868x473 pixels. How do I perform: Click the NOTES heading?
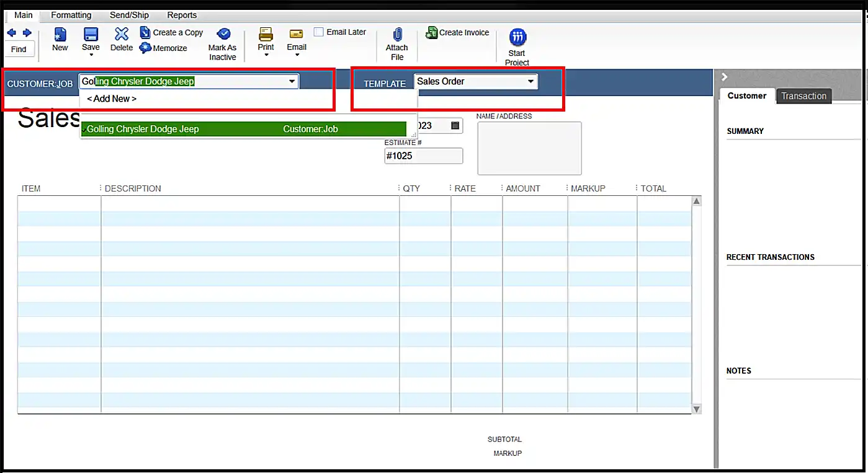(x=739, y=371)
